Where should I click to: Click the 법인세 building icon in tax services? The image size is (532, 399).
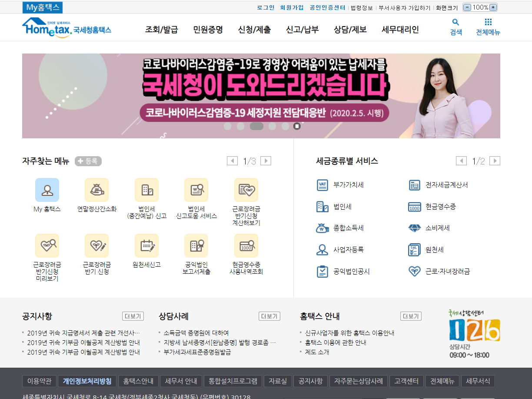point(322,207)
